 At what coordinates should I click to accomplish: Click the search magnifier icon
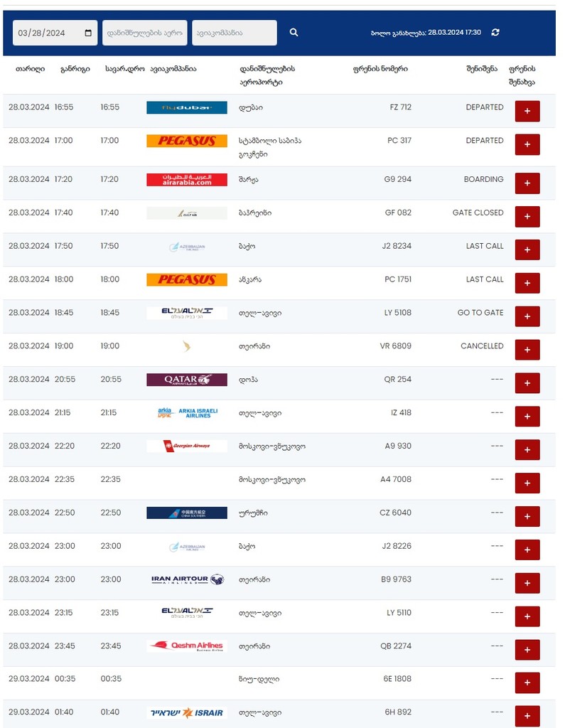tap(294, 33)
